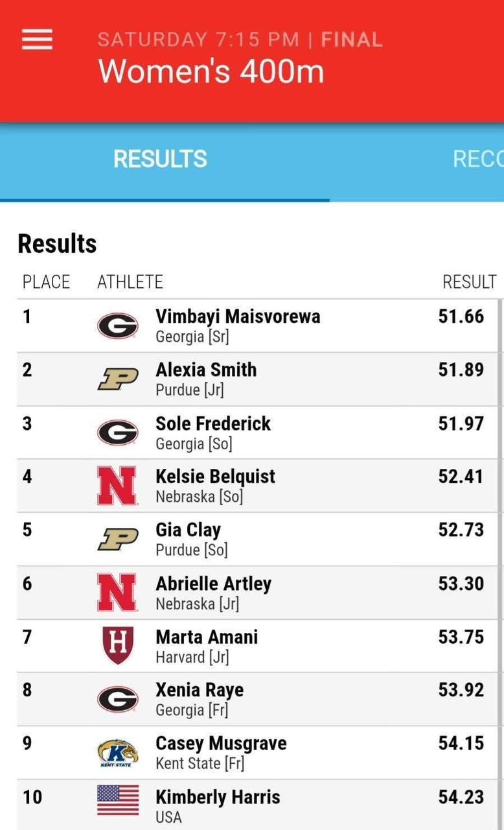The image size is (504, 830).
Task: Select the RESULTS tab
Action: point(160,159)
